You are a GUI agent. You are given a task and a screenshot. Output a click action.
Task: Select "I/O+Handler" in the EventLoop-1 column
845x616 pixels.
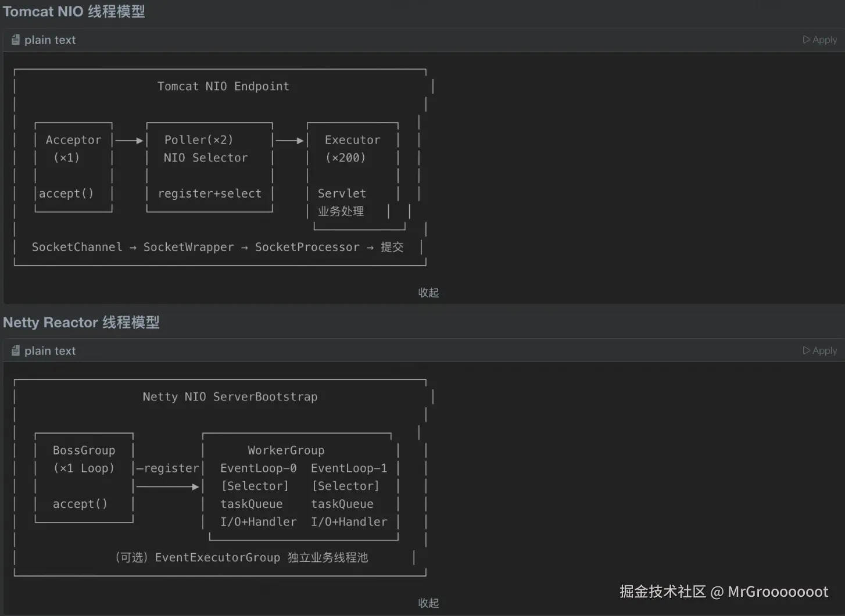pyautogui.click(x=349, y=522)
